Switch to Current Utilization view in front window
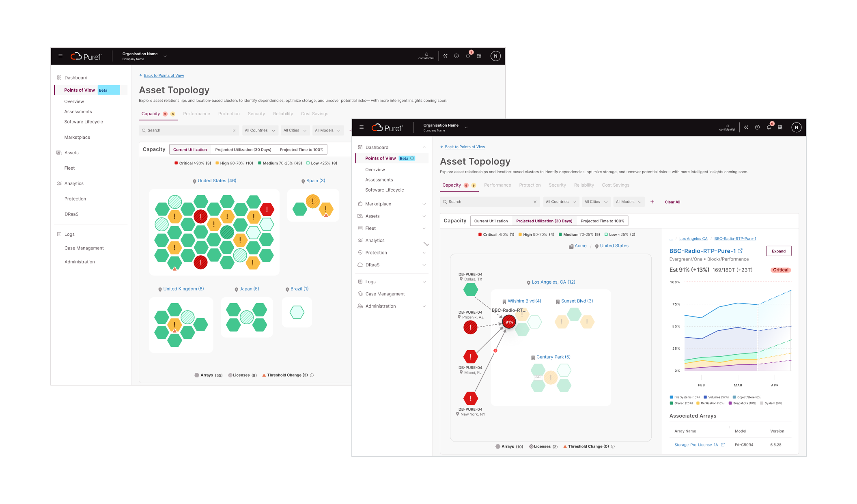857x504 pixels. click(491, 221)
